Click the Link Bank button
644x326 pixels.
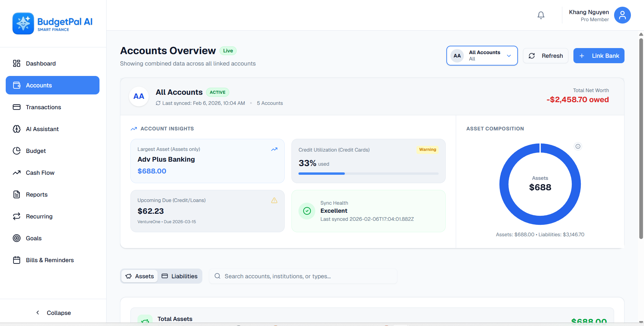point(599,55)
